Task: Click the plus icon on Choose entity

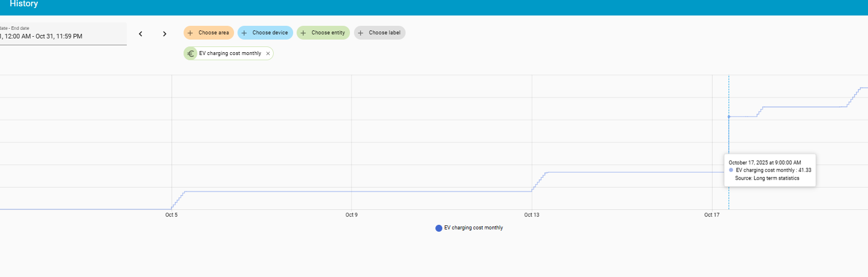Action: pos(303,33)
